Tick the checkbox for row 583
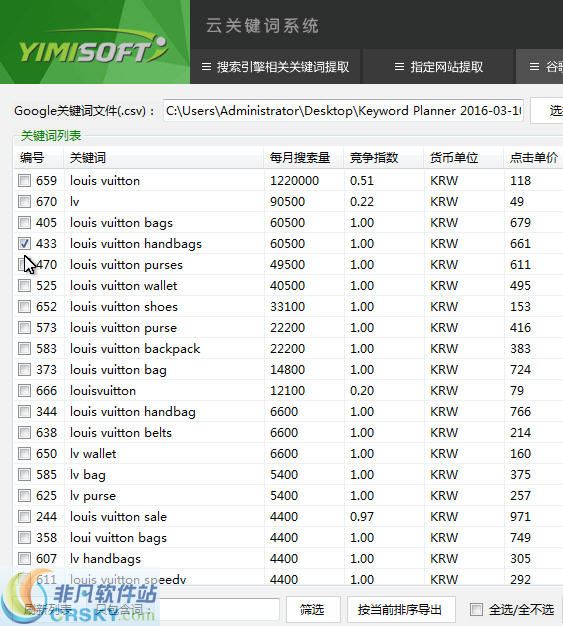 click(x=24, y=349)
